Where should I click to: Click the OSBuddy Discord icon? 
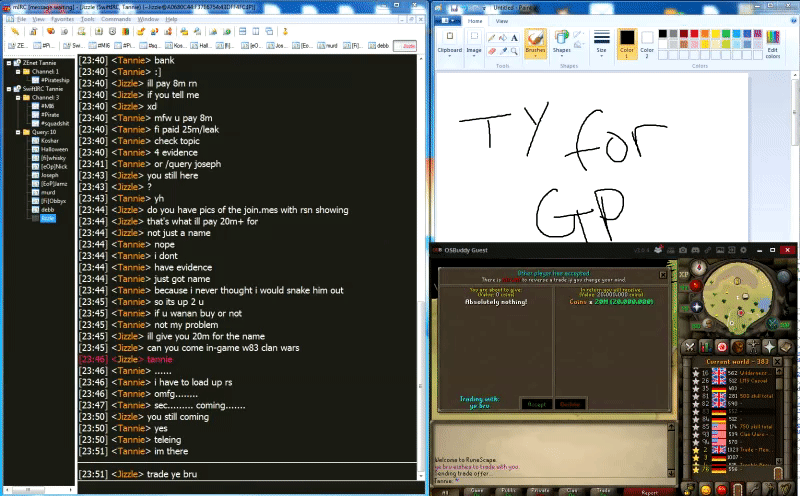pyautogui.click(x=695, y=250)
